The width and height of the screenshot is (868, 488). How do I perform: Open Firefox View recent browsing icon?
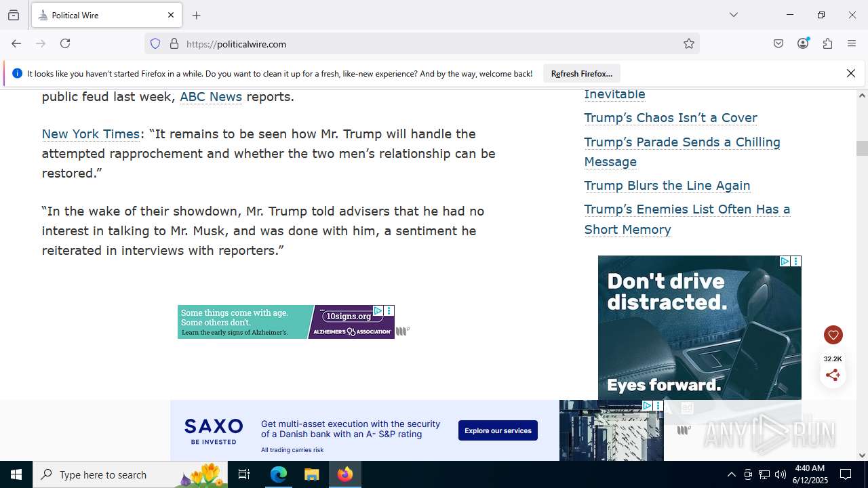point(14,15)
